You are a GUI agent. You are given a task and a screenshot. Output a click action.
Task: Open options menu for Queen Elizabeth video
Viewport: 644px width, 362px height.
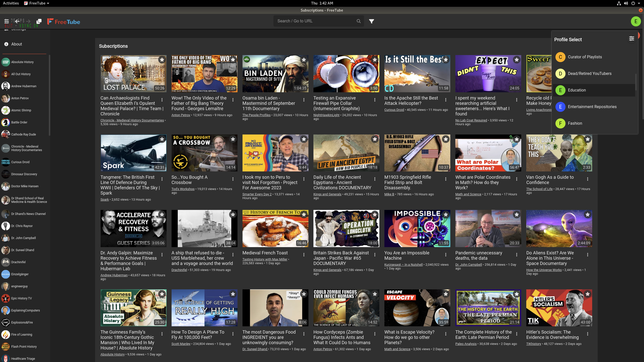pyautogui.click(x=162, y=100)
